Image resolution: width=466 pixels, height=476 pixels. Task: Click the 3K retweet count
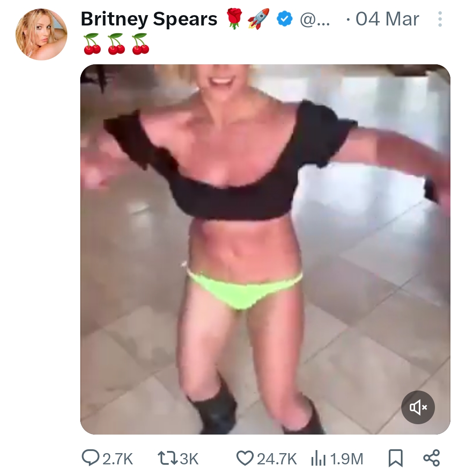189,459
